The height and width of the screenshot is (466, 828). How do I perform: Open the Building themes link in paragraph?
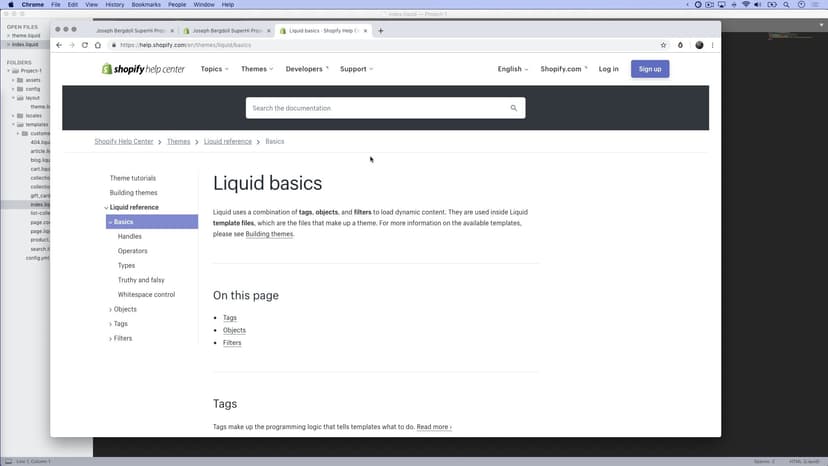click(x=269, y=234)
